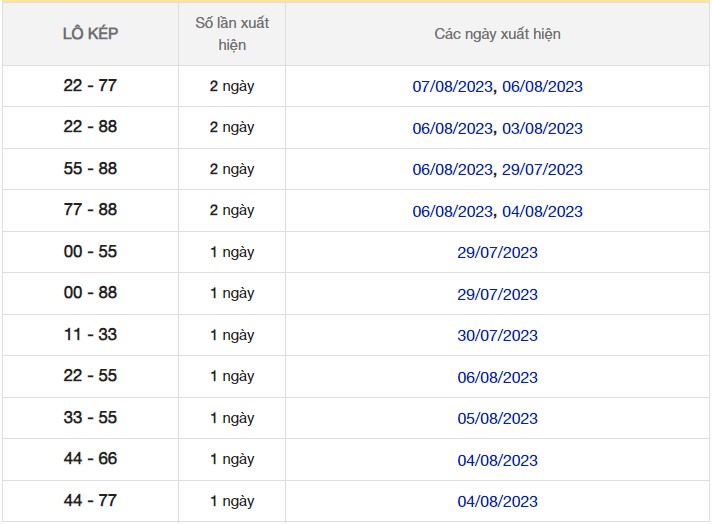Click 29/07/2023 in the 55 - 88 row
Image resolution: width=712 pixels, height=524 pixels.
542,170
